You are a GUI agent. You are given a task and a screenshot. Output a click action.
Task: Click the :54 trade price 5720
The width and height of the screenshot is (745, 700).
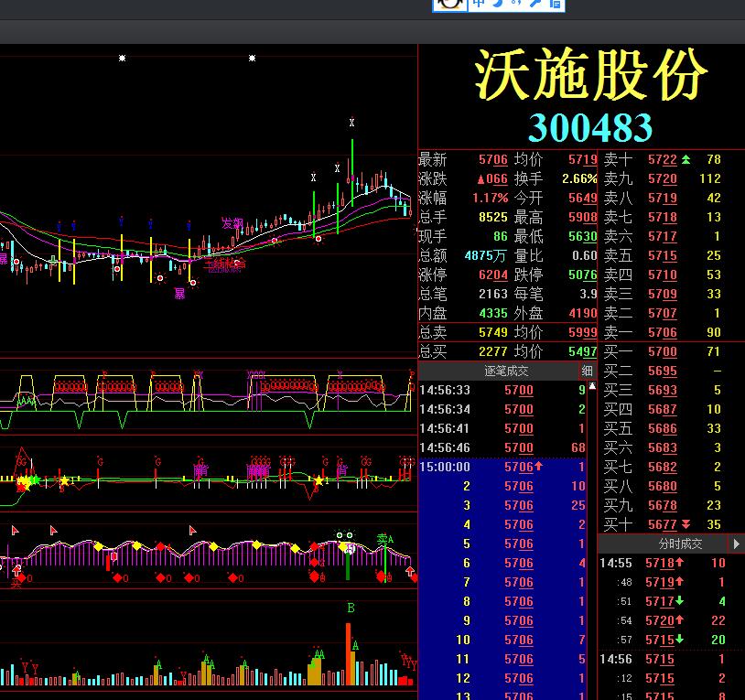[660, 620]
